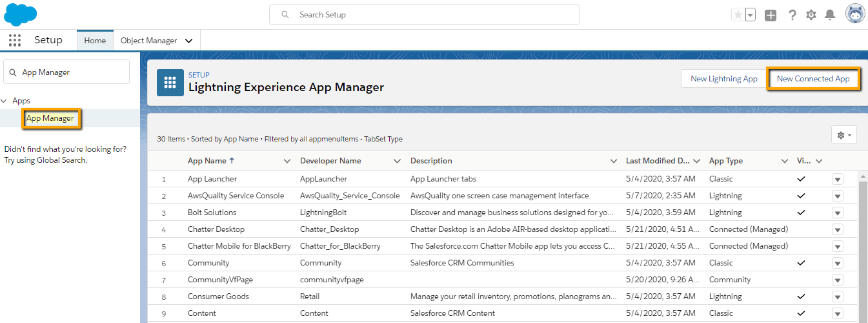868x323 pixels.
Task: Open row actions for Bolt Solutions
Action: pyautogui.click(x=838, y=213)
